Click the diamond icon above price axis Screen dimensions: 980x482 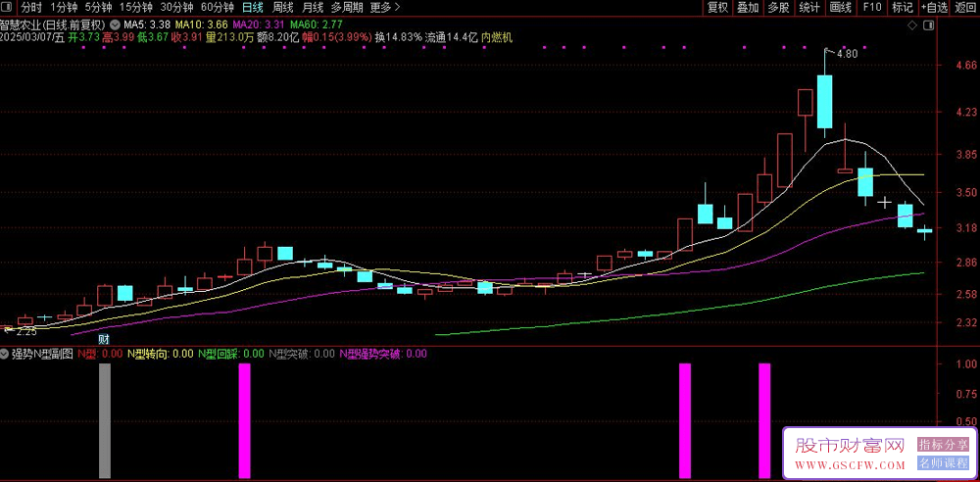coord(911,25)
